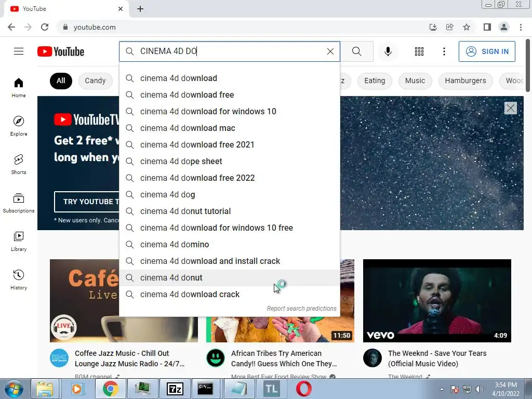
Task: Open the YouTube hamburger guide menu
Action: point(19,51)
